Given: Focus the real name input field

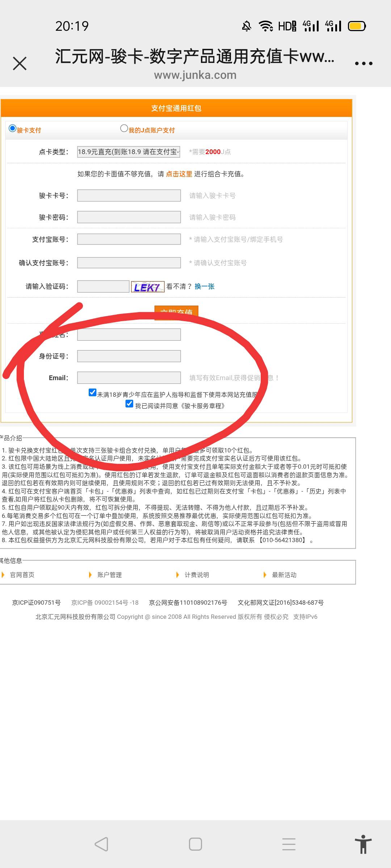Looking at the screenshot, I should [x=129, y=335].
